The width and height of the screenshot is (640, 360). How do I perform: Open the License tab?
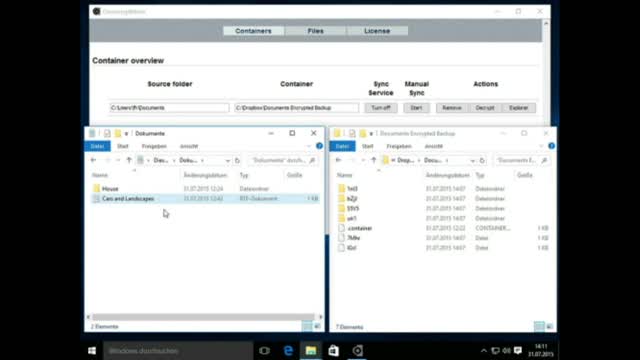point(377,31)
